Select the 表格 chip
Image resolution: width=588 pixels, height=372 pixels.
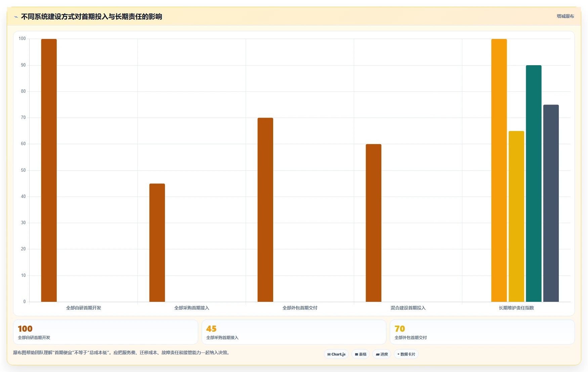click(x=361, y=354)
